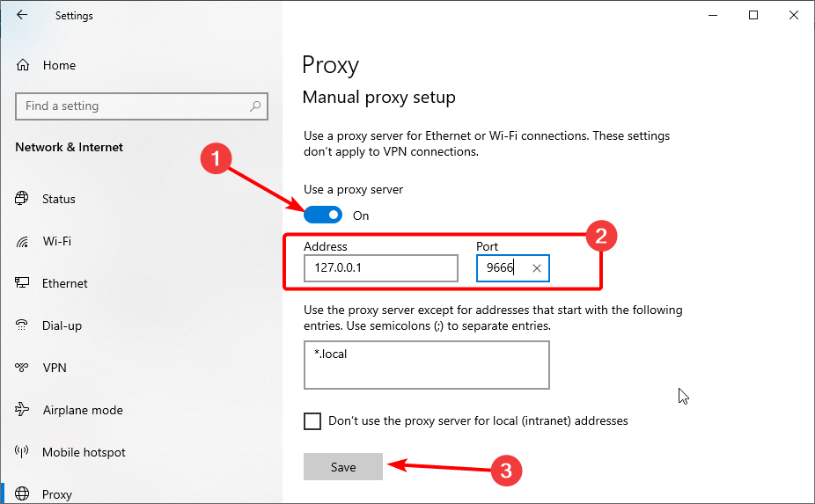Select the Status globe icon

point(22,199)
